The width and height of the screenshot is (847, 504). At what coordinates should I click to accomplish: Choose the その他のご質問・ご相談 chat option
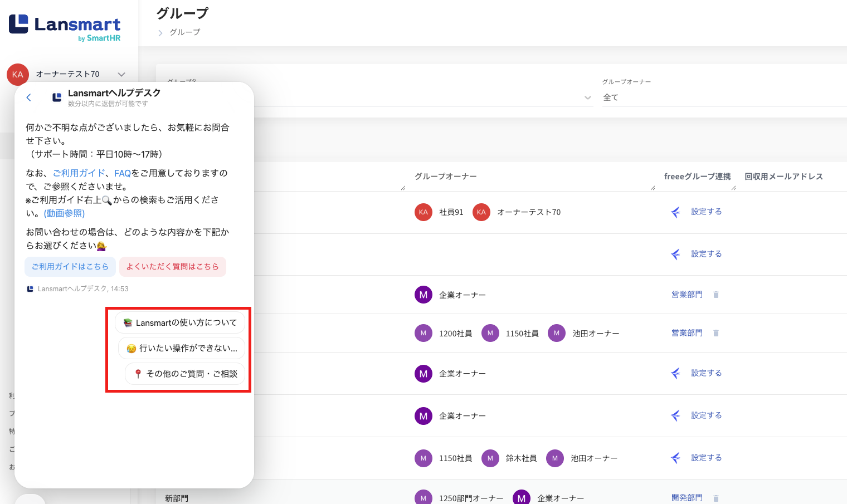(185, 374)
